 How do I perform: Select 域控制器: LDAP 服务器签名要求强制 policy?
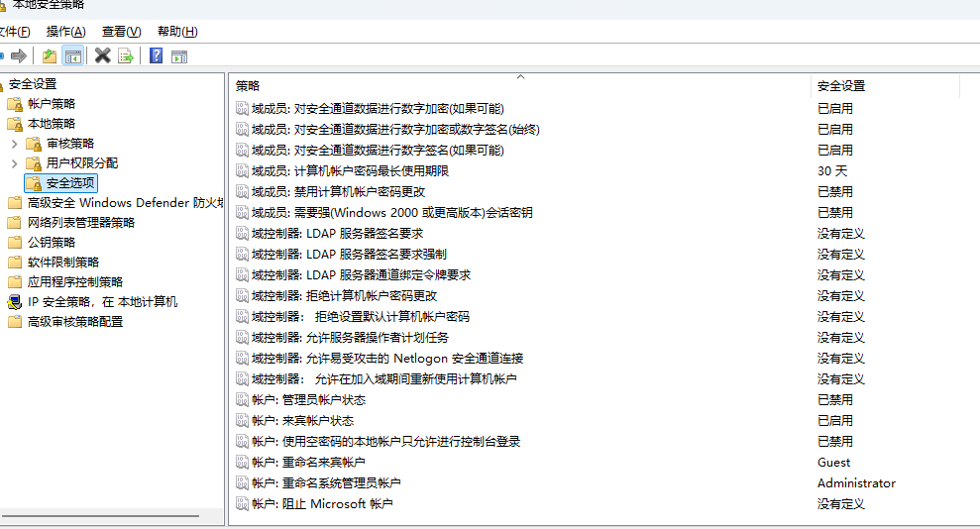350,255
